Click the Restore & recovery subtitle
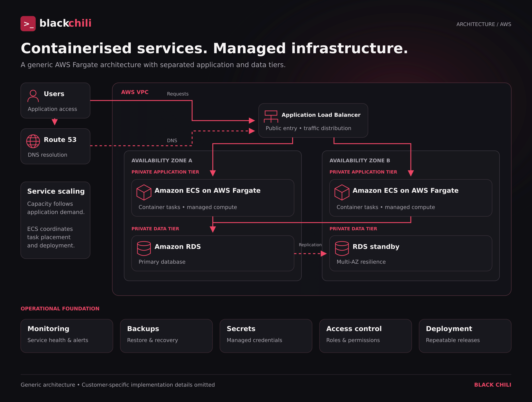 (153, 340)
